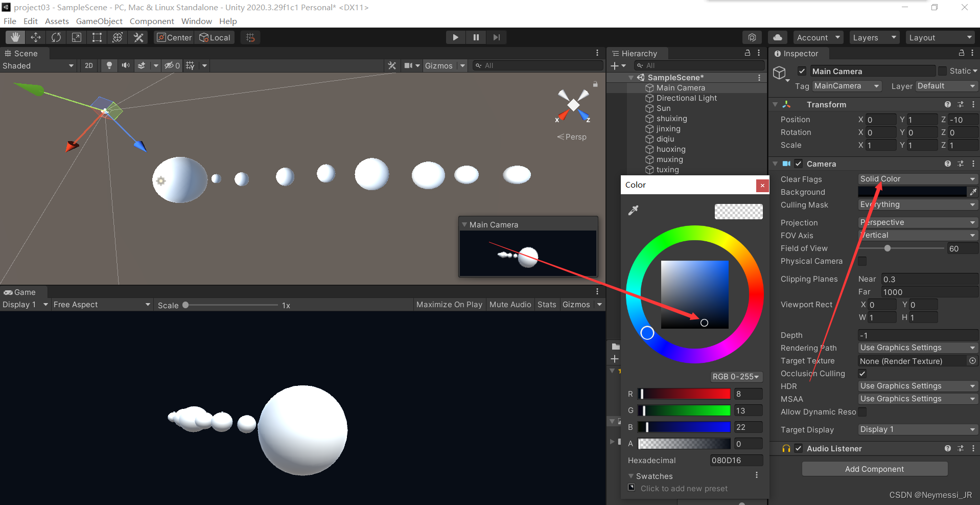Open Free Aspect dropdown in Game view
The height and width of the screenshot is (505, 980).
coord(102,305)
